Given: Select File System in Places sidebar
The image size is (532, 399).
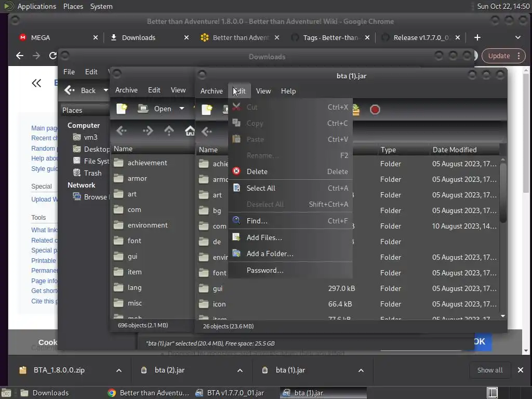Looking at the screenshot, I should tap(91, 161).
